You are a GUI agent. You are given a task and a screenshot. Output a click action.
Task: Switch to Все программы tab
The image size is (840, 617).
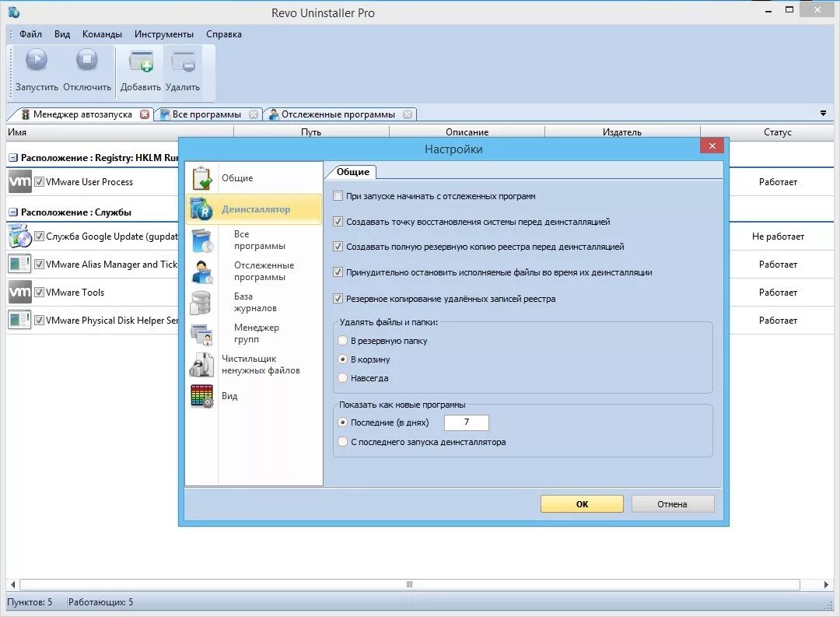pos(207,114)
